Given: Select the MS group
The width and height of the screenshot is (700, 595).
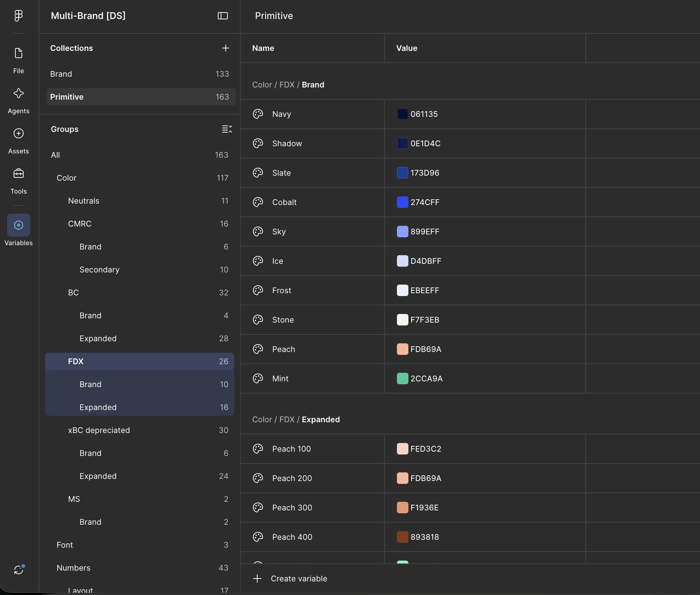Looking at the screenshot, I should (x=140, y=499).
